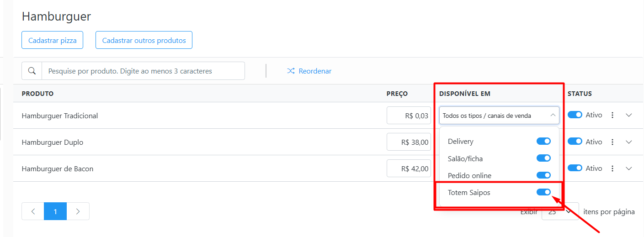Viewport: 644px width, 237px height.
Task: Toggle Pedido online switch
Action: tap(543, 175)
